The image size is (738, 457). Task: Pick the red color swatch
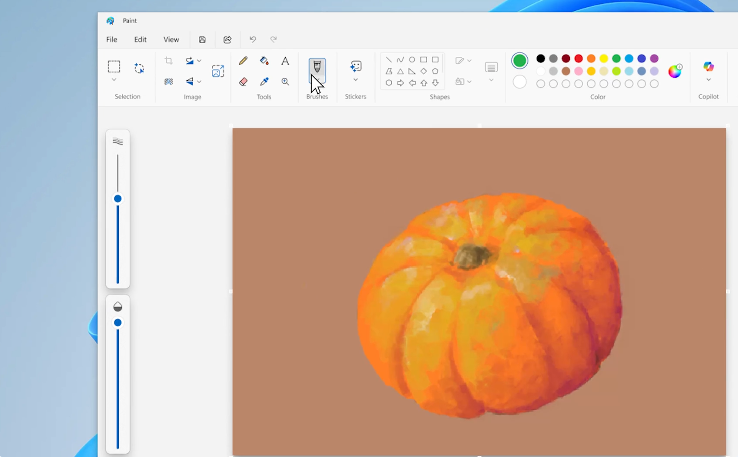pos(578,59)
